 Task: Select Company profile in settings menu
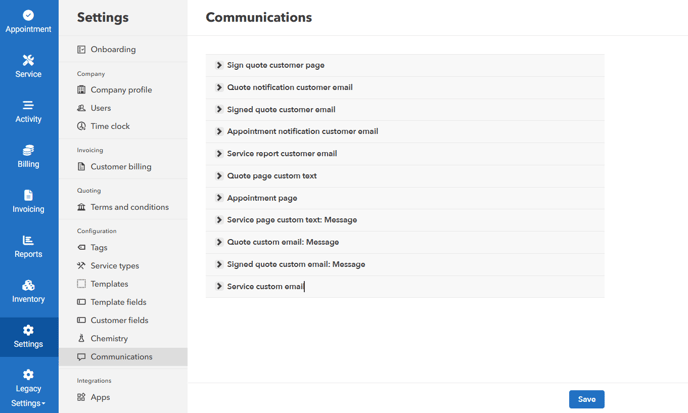coord(121,90)
